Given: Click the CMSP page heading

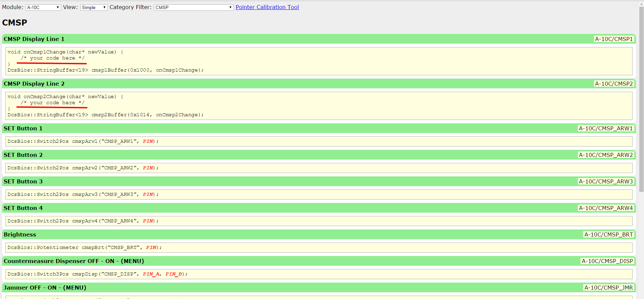Looking at the screenshot, I should 15,23.
